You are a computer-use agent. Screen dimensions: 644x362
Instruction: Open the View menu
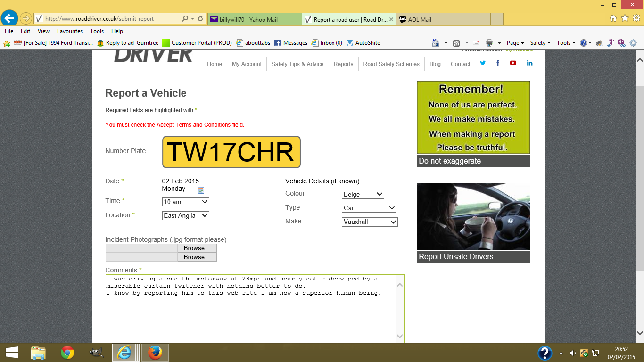[x=44, y=31]
